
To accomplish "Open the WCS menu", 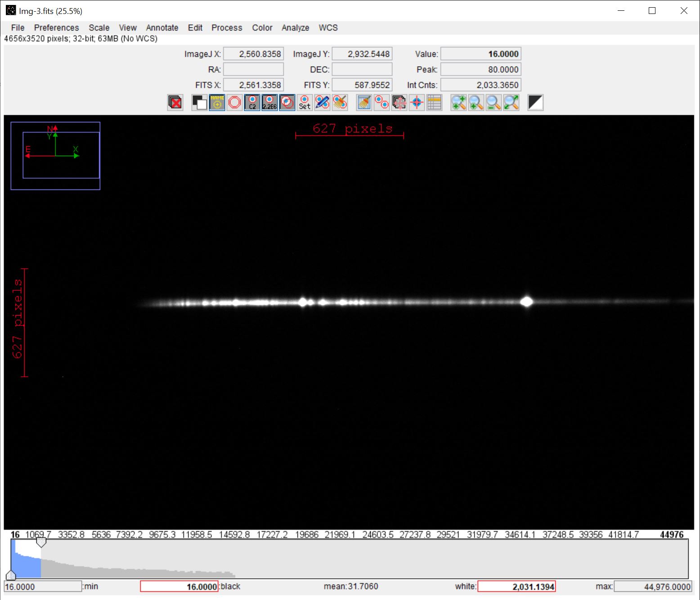I will [328, 28].
